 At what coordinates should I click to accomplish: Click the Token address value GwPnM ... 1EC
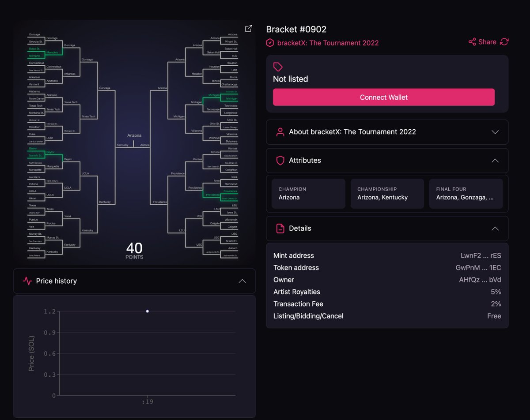pyautogui.click(x=478, y=268)
